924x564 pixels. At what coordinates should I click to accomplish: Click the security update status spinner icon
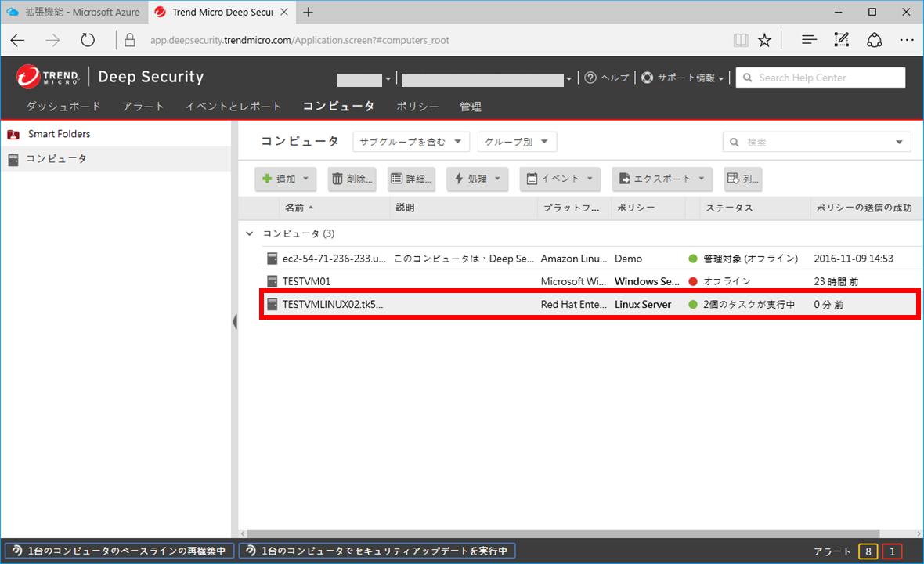tap(251, 551)
